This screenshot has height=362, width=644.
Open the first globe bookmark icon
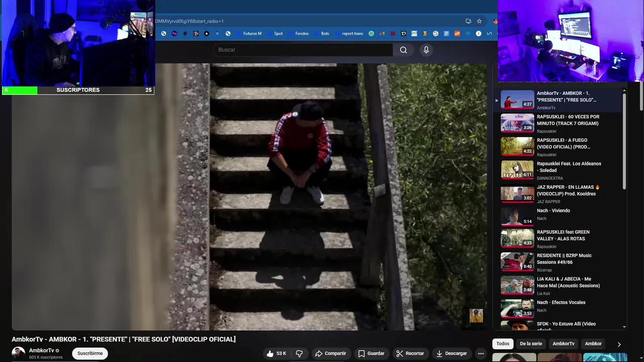[164, 34]
